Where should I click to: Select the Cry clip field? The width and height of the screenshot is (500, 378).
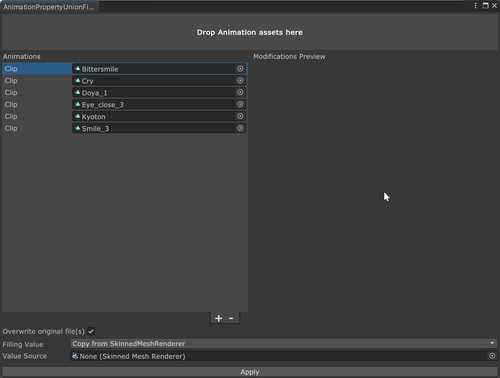tap(159, 81)
